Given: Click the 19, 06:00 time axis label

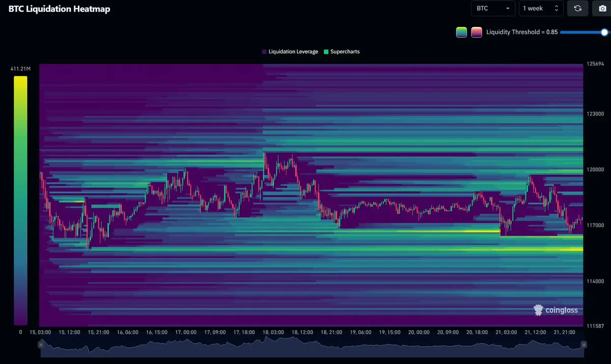Looking at the screenshot, I should pos(360,332).
